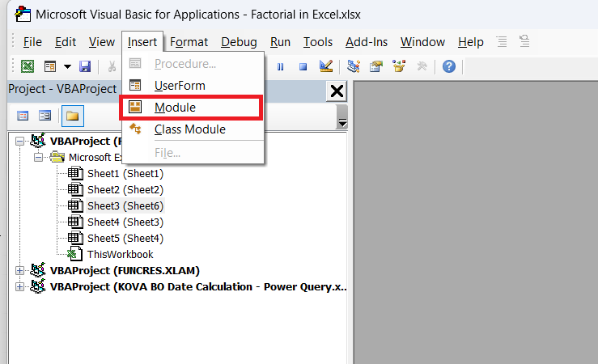Open the Format menu
The width and height of the screenshot is (598, 364).
pos(189,42)
